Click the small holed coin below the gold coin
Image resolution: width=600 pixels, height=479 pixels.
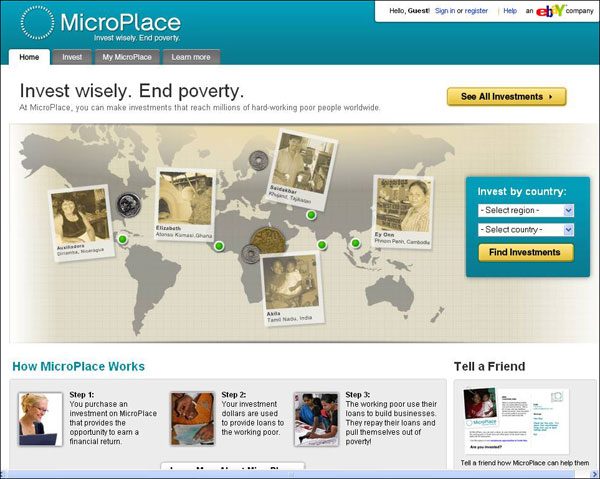(251, 254)
